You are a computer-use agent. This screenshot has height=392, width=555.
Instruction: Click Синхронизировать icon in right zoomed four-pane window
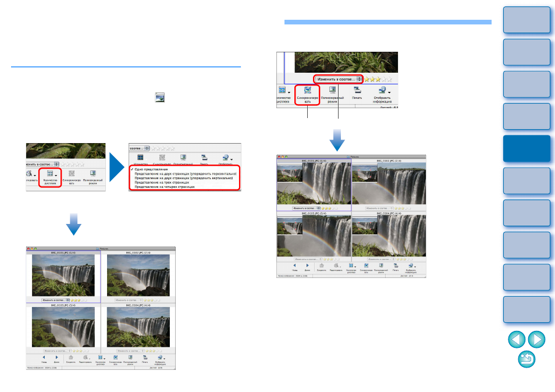coord(366,265)
